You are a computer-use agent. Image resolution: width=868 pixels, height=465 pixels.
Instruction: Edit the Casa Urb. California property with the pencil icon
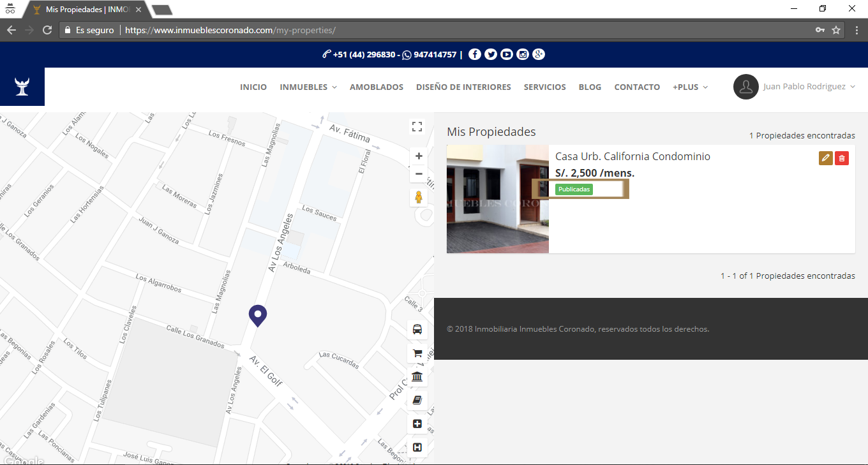(x=826, y=158)
